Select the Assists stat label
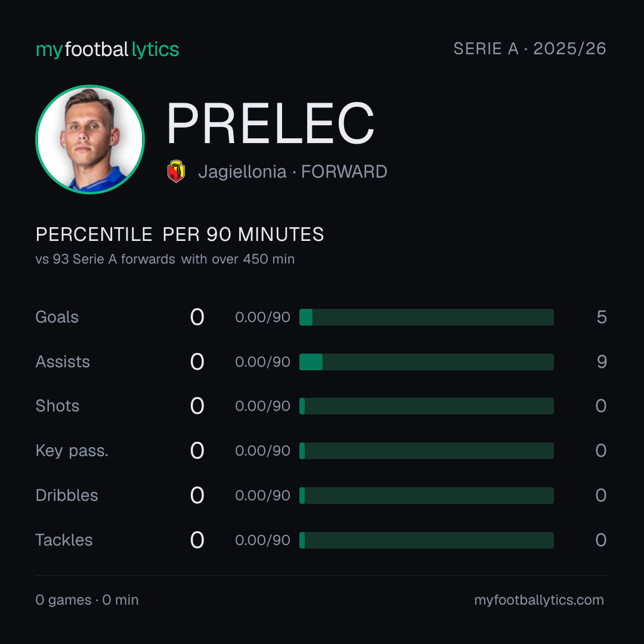Screen dimensions: 644x644 (x=63, y=362)
